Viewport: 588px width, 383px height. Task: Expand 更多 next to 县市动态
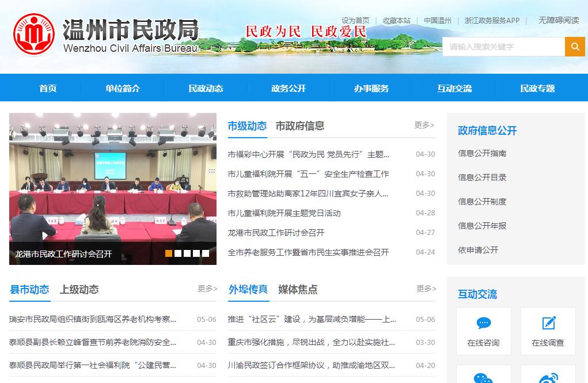(207, 289)
